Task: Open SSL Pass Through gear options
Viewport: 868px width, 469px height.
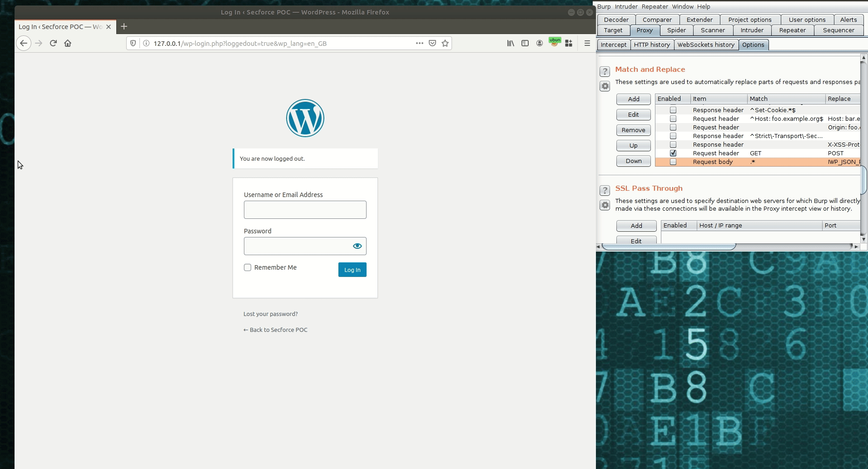Action: point(605,205)
